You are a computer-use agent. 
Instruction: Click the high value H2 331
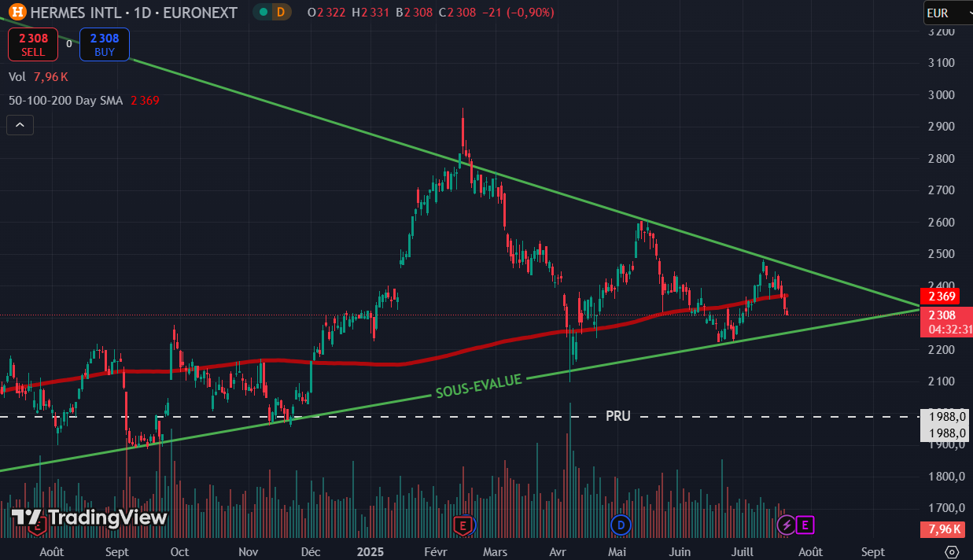click(369, 13)
